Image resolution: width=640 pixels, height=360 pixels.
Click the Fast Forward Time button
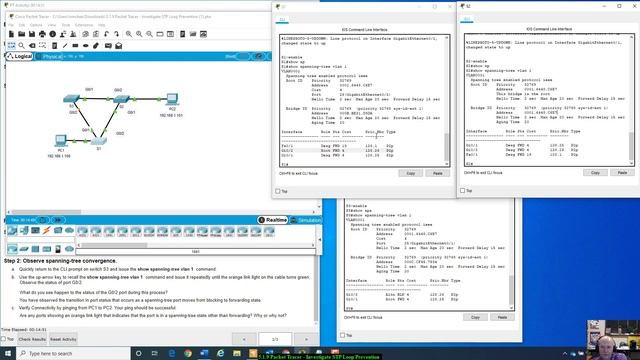(x=58, y=220)
